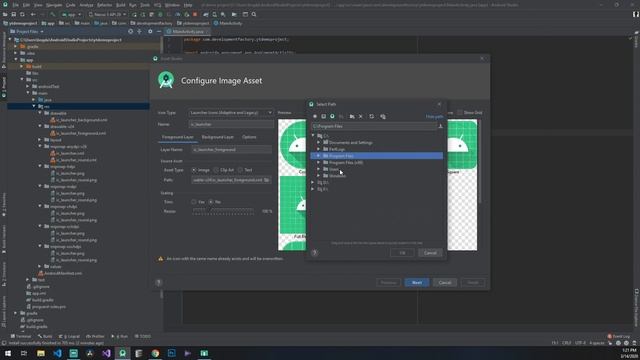The image size is (640, 360).
Task: Open the Project Files view dropdown
Action: [x=27, y=31]
